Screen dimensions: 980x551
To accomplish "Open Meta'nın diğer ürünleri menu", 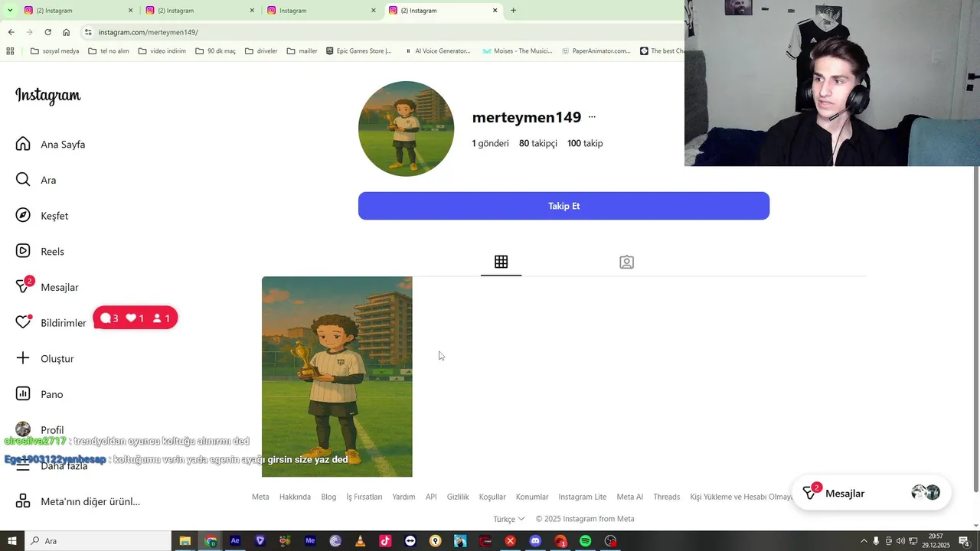I will point(78,501).
